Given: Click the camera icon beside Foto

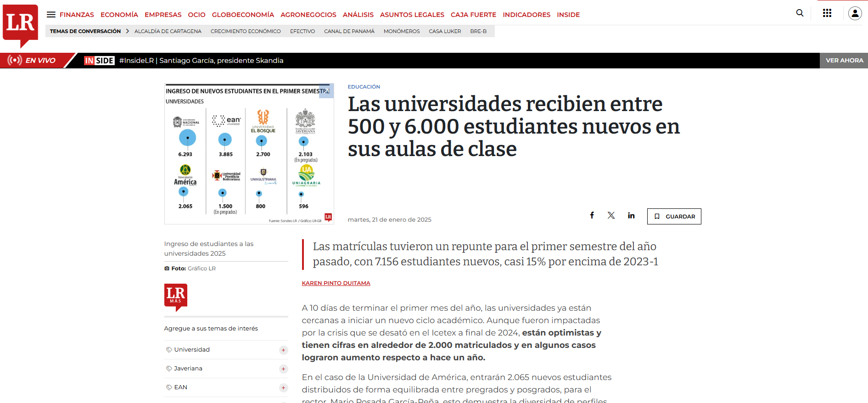Looking at the screenshot, I should pos(167,269).
